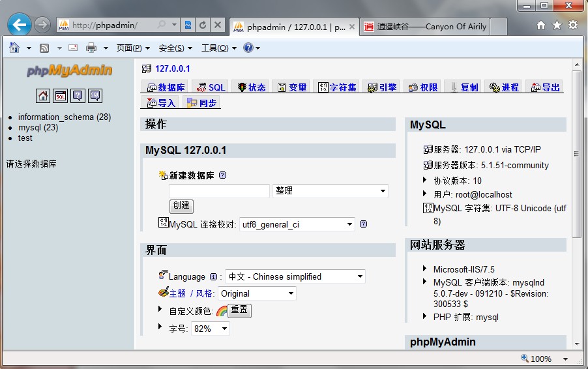Click the search magnifier in the address bar
The height and width of the screenshot is (369, 588).
click(162, 25)
